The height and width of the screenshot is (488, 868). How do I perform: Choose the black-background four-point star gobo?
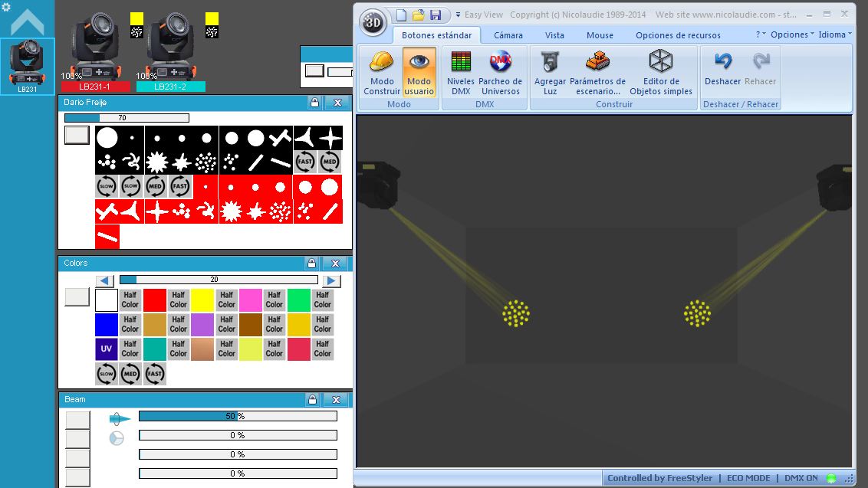(330, 138)
